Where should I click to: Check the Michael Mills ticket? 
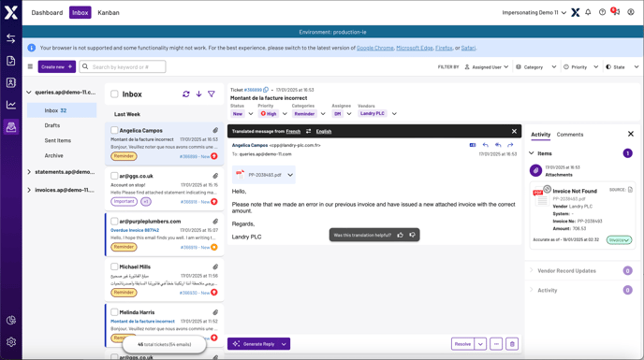(114, 266)
